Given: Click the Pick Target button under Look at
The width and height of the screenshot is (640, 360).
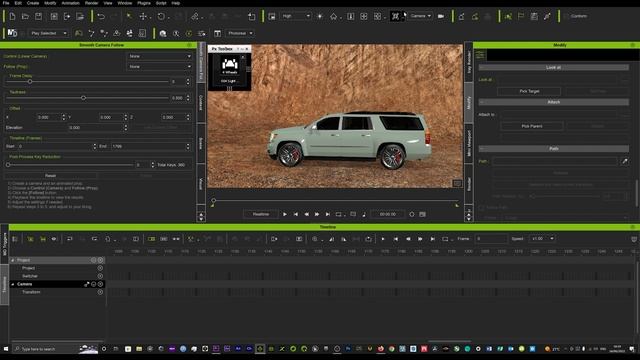Looking at the screenshot, I should tap(529, 91).
